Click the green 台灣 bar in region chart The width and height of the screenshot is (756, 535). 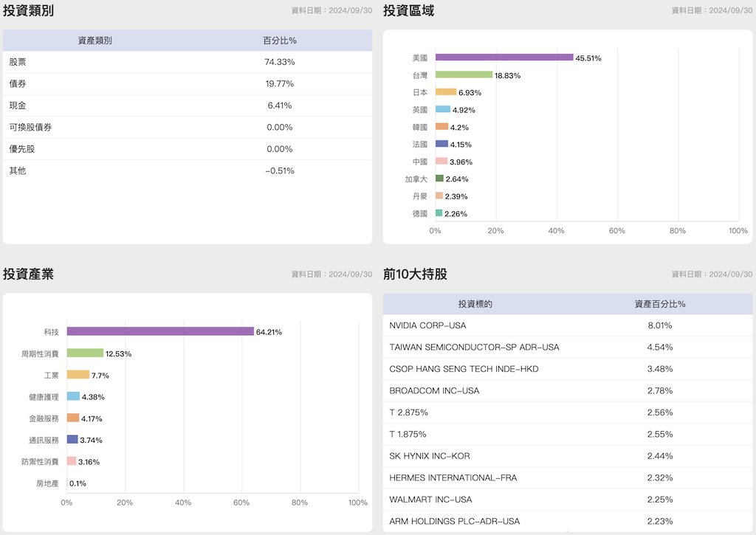pyautogui.click(x=464, y=75)
